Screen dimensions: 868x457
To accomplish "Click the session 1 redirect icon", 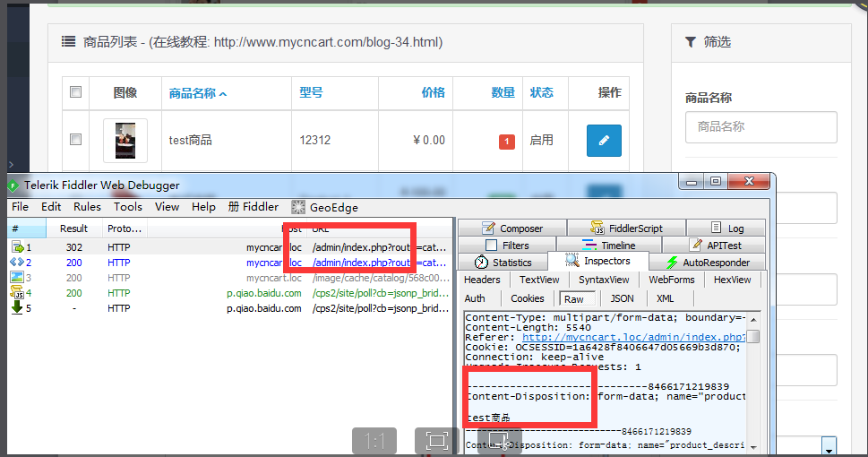I will click(x=18, y=247).
